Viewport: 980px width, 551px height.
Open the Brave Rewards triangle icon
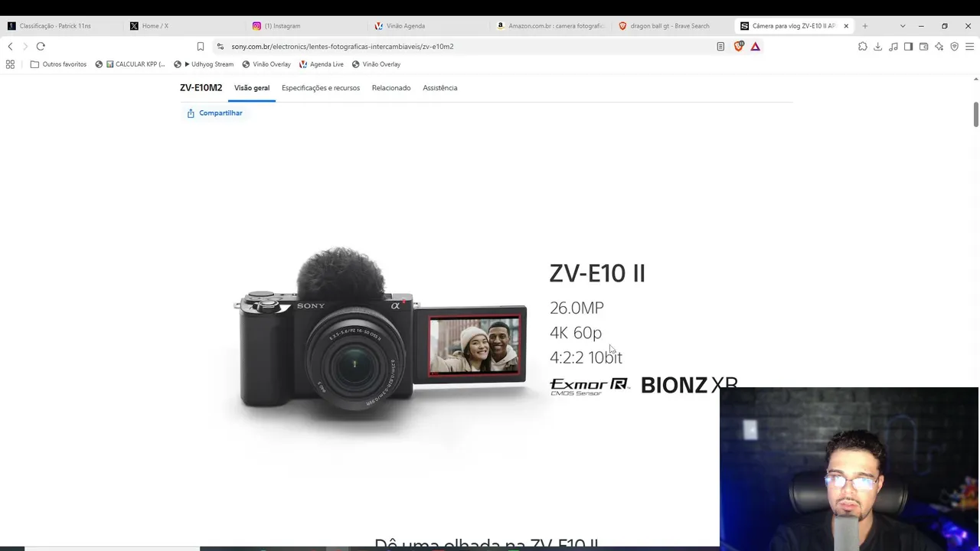click(756, 47)
